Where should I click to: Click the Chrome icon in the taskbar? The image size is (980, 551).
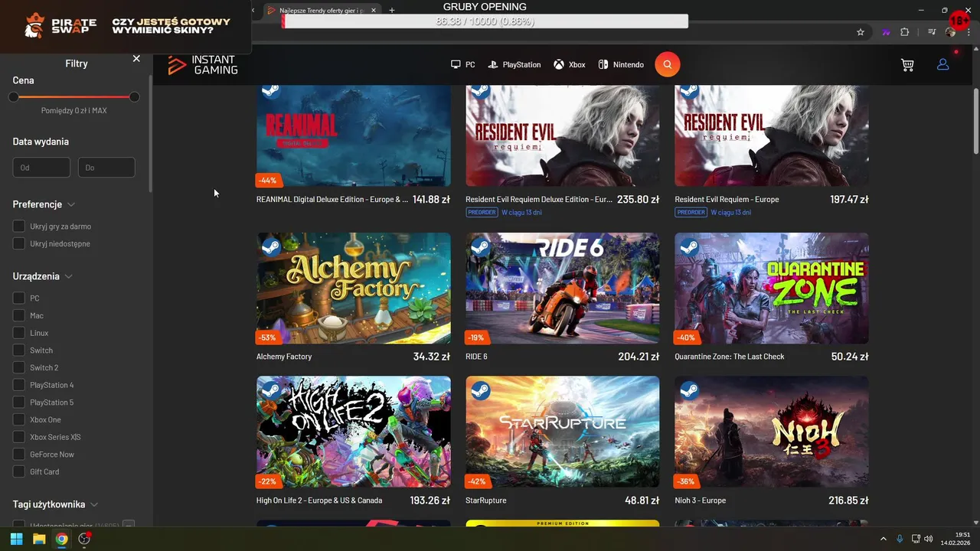click(61, 539)
